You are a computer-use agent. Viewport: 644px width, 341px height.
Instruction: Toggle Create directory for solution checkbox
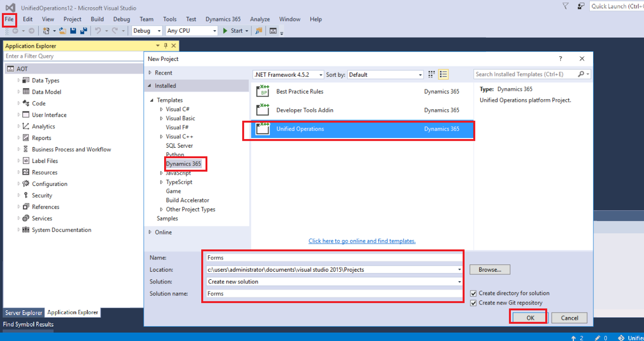click(x=473, y=293)
